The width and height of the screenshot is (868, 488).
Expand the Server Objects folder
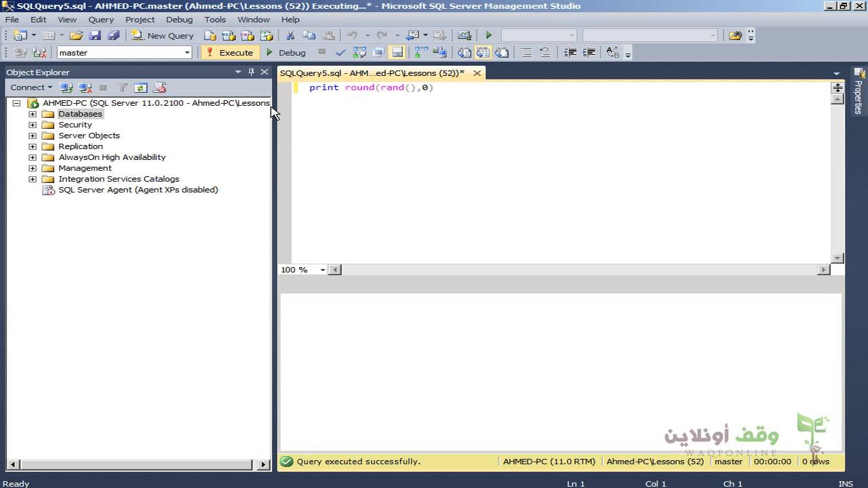tap(32, 136)
